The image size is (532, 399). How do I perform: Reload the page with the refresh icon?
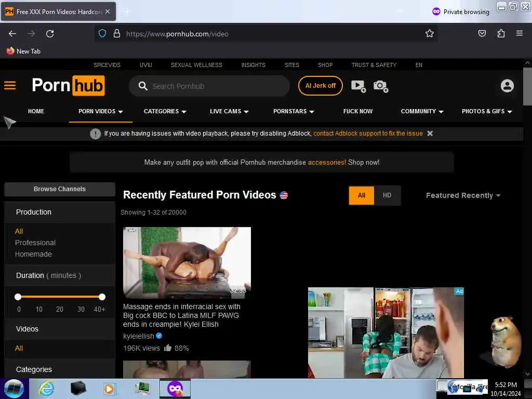coord(50,34)
